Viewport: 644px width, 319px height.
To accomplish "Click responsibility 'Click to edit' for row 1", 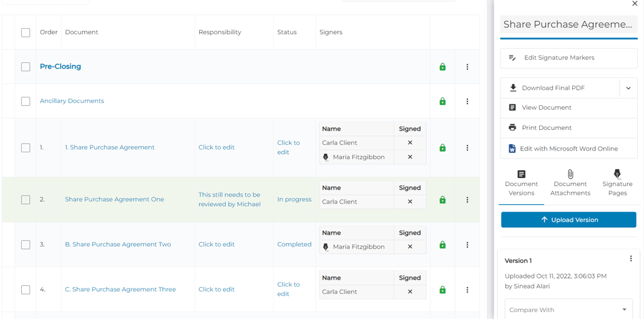I will tap(217, 147).
